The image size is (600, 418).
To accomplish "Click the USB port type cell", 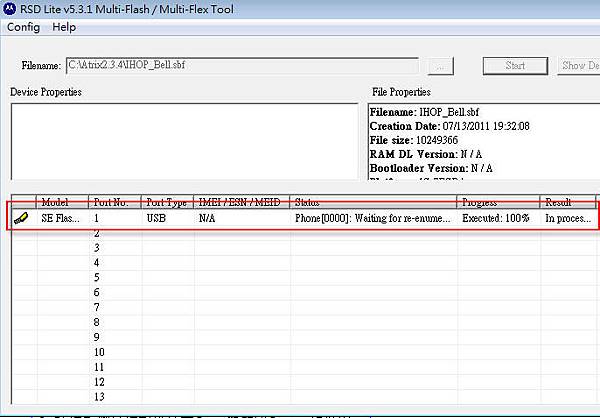I will (156, 219).
